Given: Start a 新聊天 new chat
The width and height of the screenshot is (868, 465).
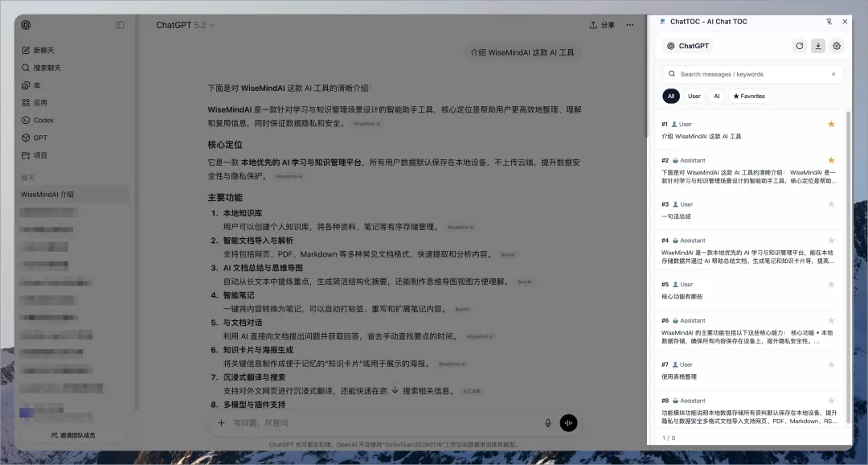Looking at the screenshot, I should tap(43, 50).
